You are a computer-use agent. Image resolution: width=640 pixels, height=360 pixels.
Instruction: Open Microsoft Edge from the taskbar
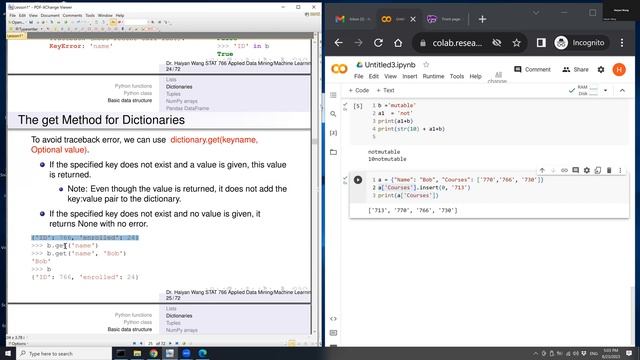pos(202,353)
